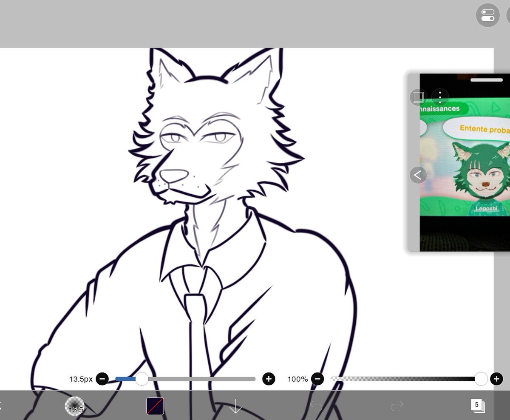Open the dark navy color swatch

tap(155, 406)
